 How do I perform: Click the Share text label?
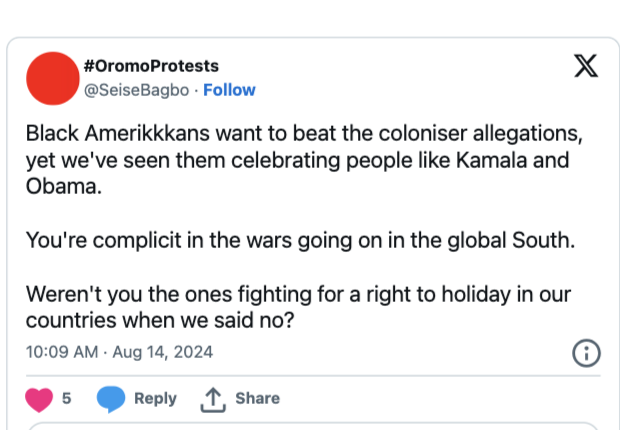coord(257,398)
